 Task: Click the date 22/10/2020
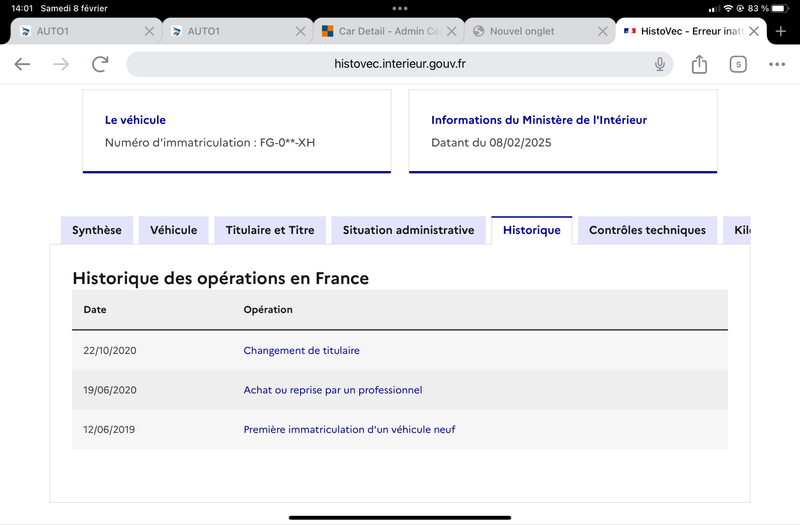point(110,351)
